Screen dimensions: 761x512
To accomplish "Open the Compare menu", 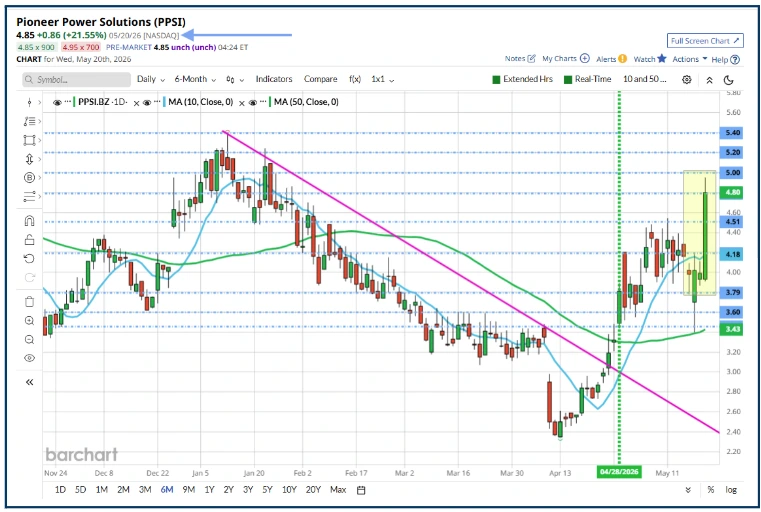I will [320, 79].
